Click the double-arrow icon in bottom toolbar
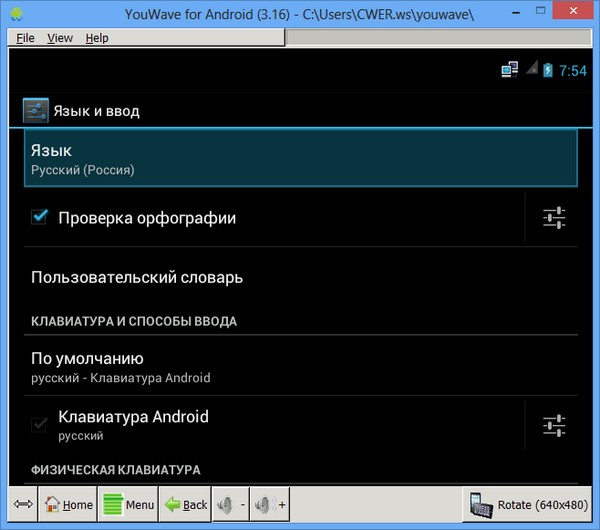Image resolution: width=600 pixels, height=530 pixels. click(x=22, y=505)
